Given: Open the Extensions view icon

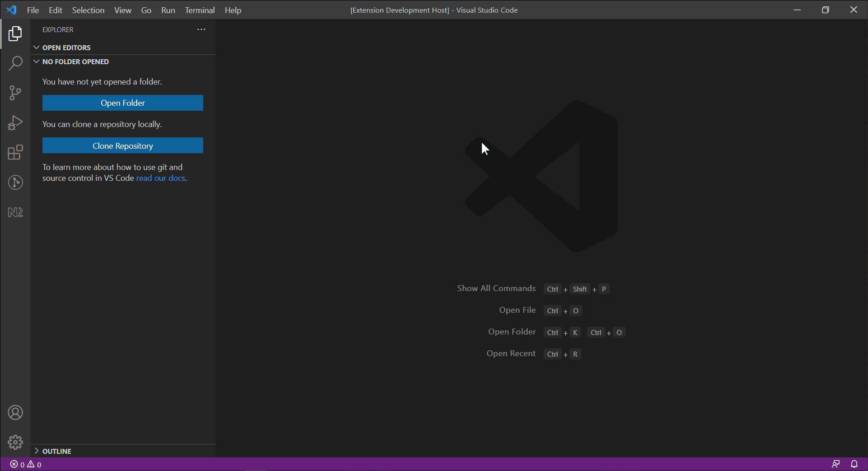Looking at the screenshot, I should (15, 153).
